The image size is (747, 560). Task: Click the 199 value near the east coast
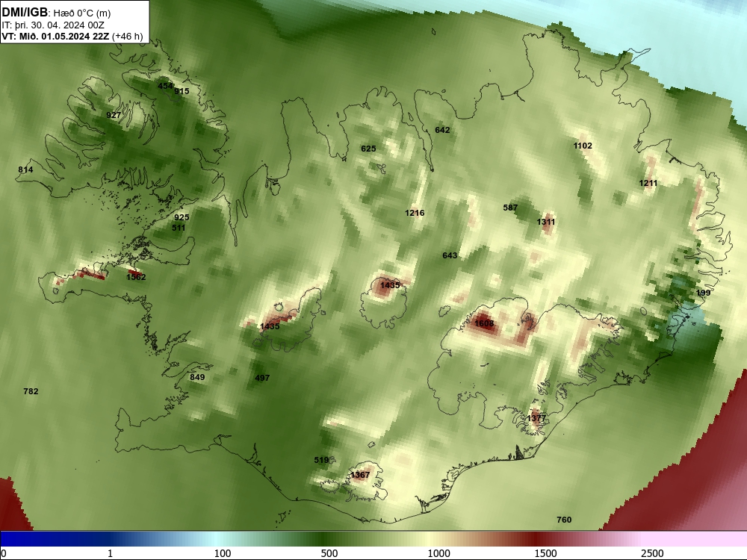click(x=703, y=293)
